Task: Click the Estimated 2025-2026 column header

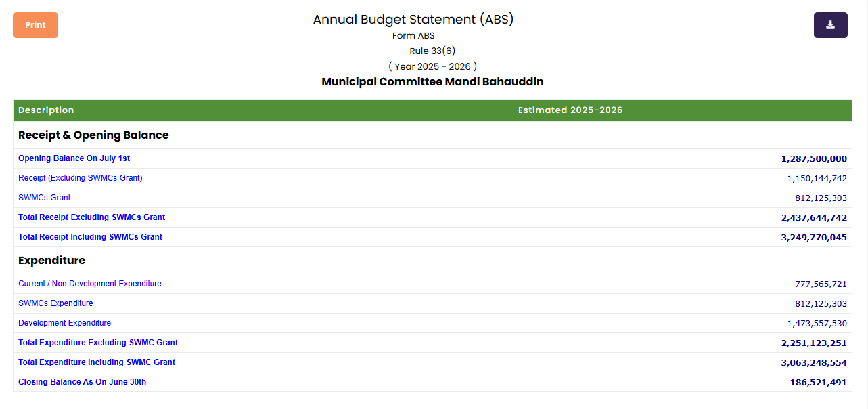Action: [x=570, y=110]
